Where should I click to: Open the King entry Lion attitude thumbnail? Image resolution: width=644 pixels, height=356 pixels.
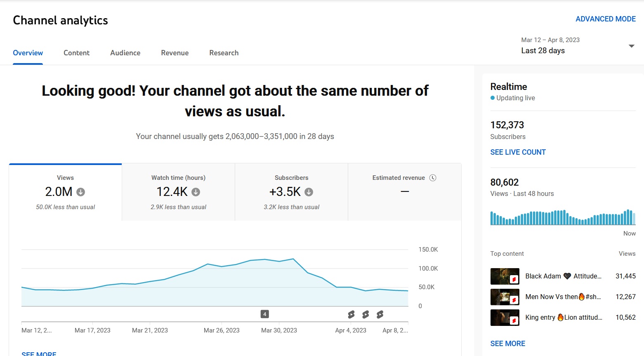click(505, 318)
